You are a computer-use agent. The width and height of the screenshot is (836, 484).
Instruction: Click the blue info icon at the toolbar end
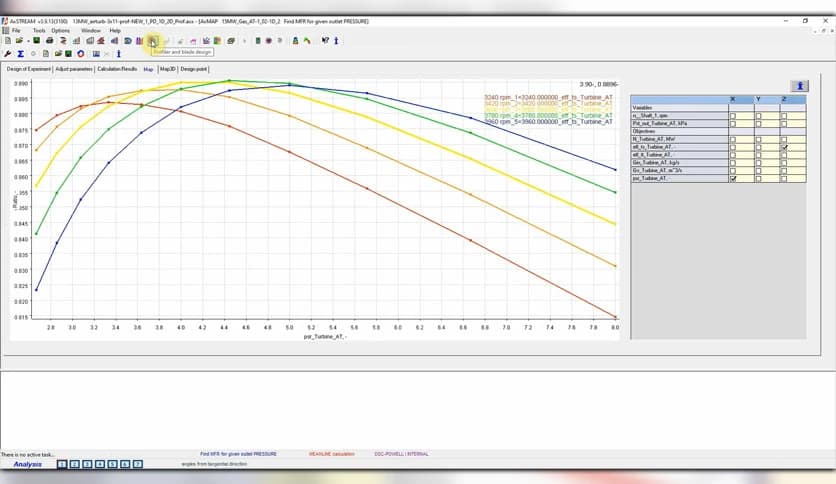336,41
